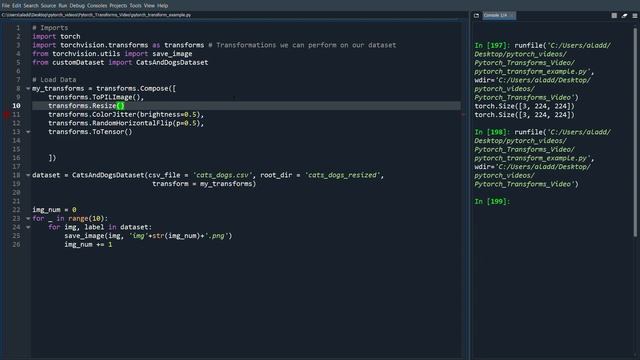Open the Consoles menu
This screenshot has height=360, width=640.
[x=97, y=6]
